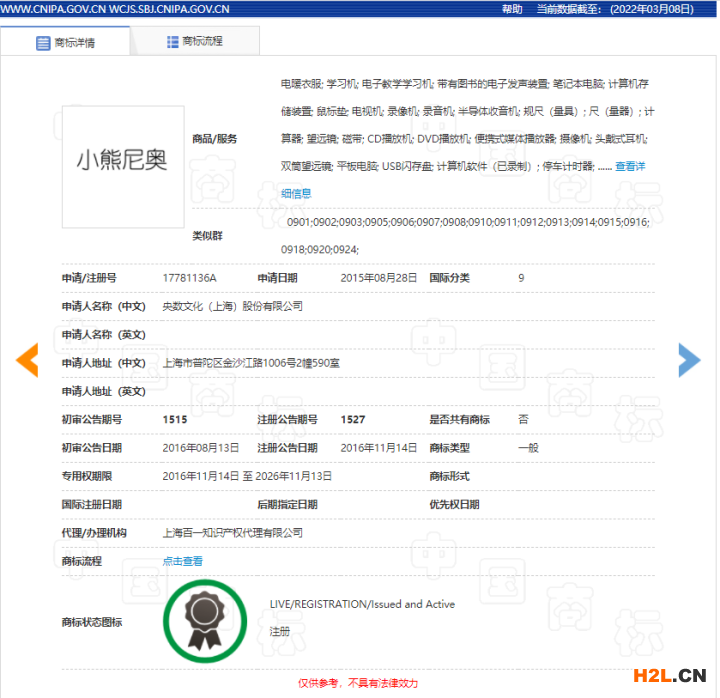
Task: Go to previous trademark with orange left arrow
Action: (x=27, y=360)
